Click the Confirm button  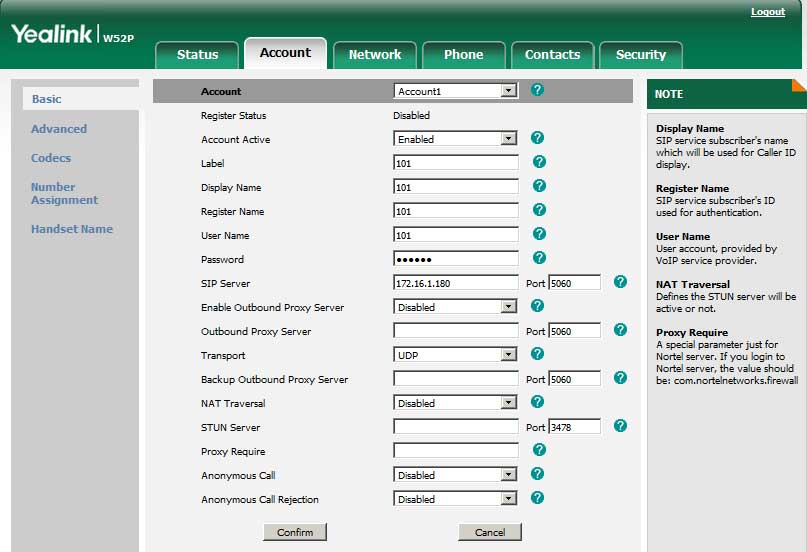tap(295, 532)
